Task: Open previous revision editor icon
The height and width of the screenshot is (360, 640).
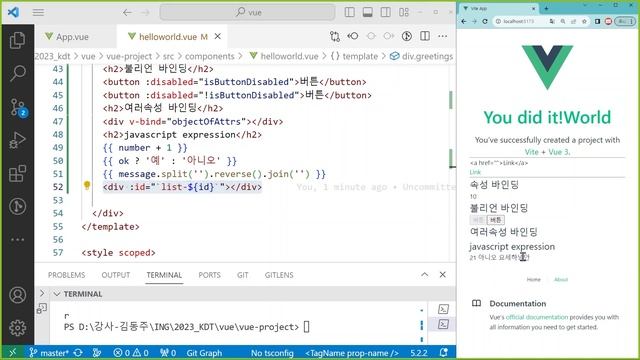Action: click(353, 36)
